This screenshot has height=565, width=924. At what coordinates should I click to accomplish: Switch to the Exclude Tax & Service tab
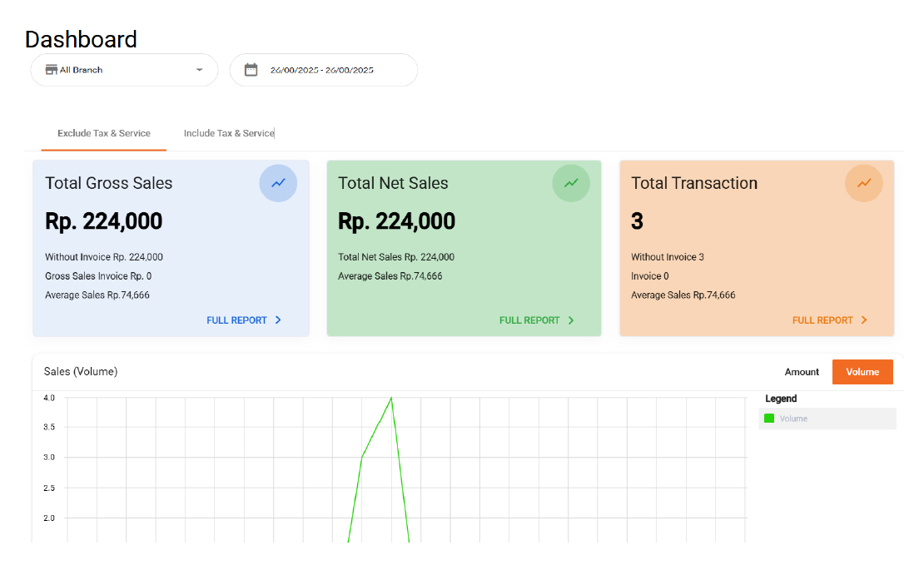coord(104,133)
